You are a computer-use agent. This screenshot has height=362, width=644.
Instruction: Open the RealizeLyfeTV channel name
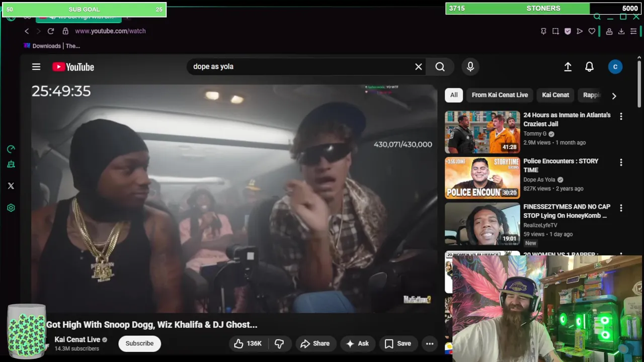[540, 225]
